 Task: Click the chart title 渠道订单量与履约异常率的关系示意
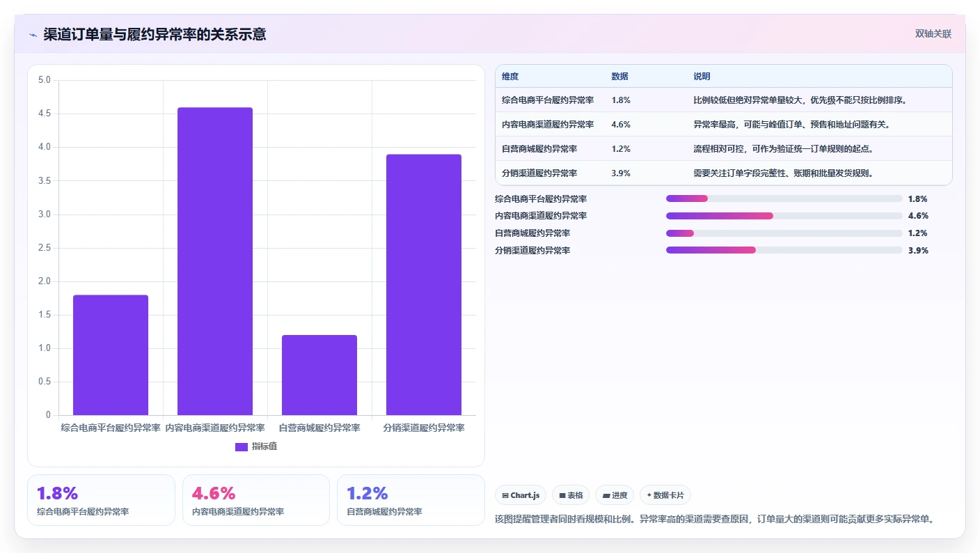[x=155, y=34]
